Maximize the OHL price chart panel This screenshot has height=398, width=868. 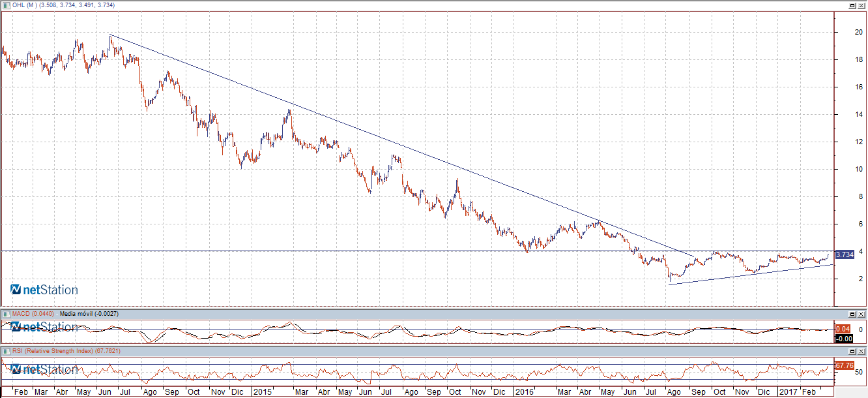point(852,5)
